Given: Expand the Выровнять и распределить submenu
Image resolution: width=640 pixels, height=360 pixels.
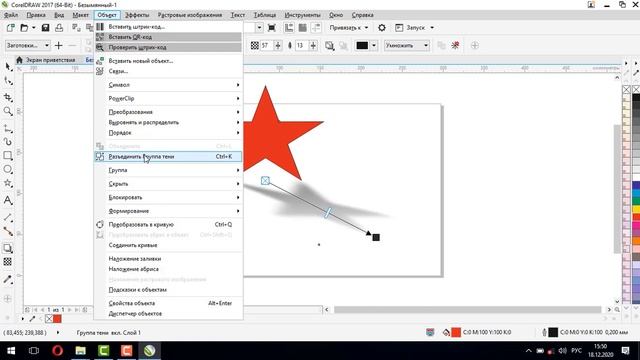Looking at the screenshot, I should pos(168,122).
